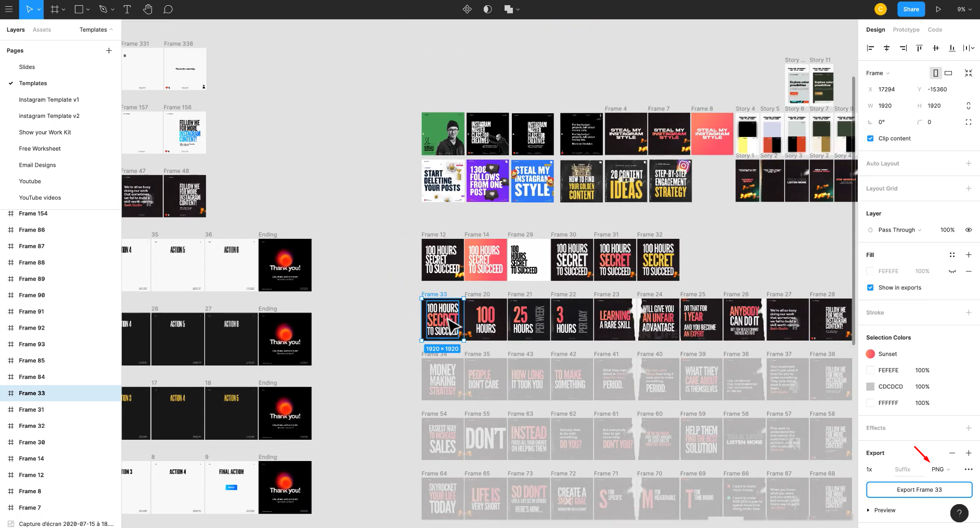Open the Comment tool

click(168, 9)
